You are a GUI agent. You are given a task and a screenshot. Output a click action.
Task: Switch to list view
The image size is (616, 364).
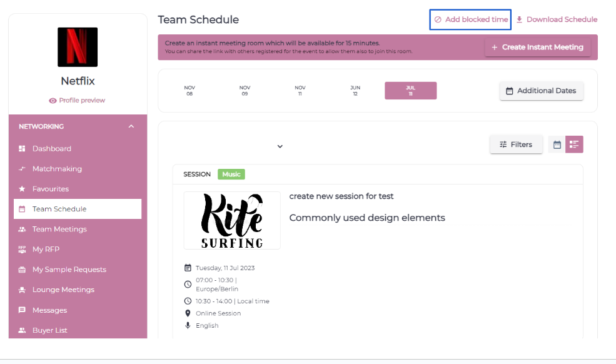pos(574,144)
